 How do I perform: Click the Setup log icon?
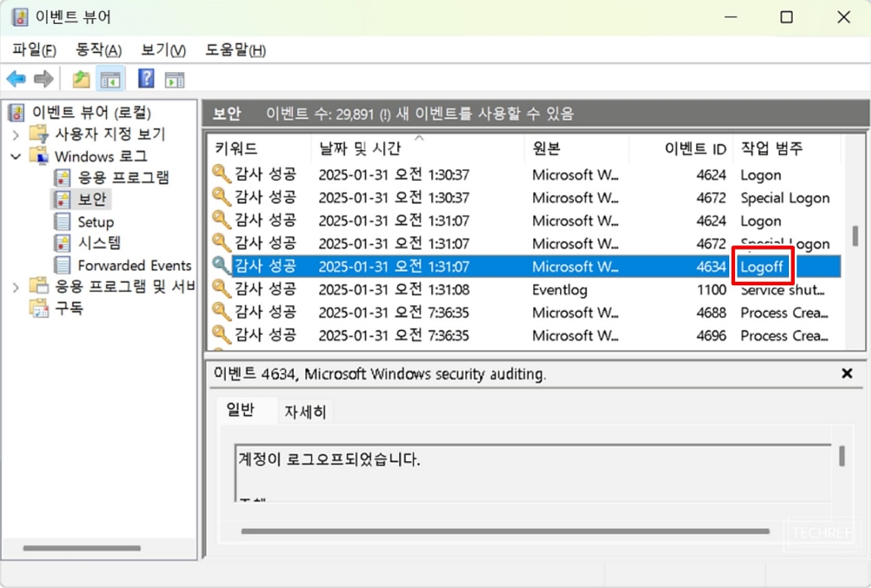point(62,221)
